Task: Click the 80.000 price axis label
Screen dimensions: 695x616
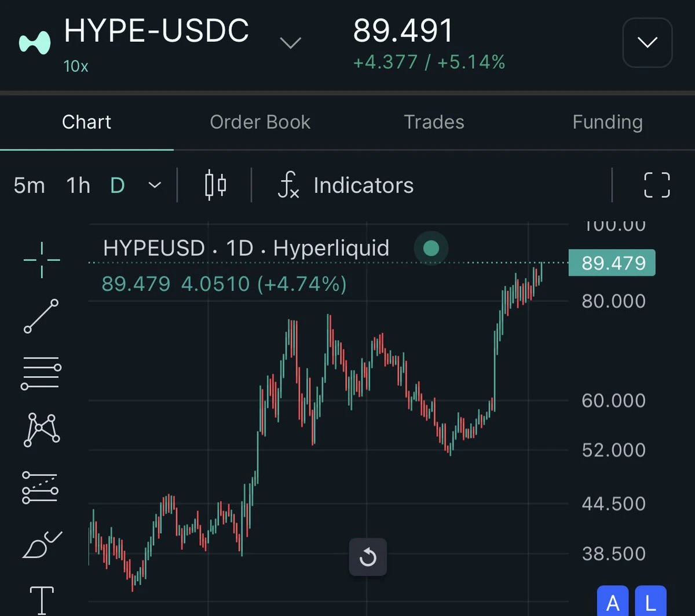Action: pos(613,301)
